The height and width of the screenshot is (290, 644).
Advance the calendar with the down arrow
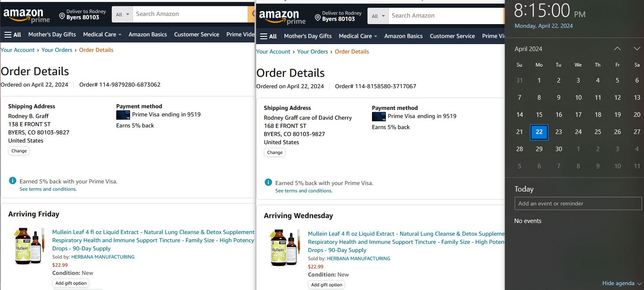pos(637,49)
